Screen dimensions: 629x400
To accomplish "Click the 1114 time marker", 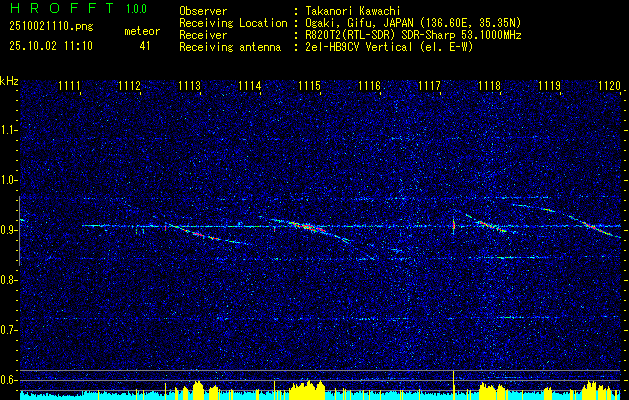I will 250,86.
